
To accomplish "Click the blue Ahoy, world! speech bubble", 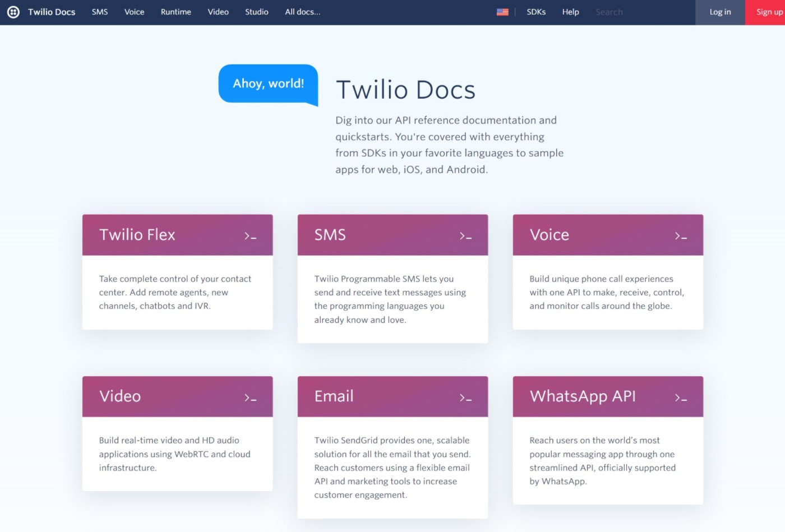I will [268, 83].
